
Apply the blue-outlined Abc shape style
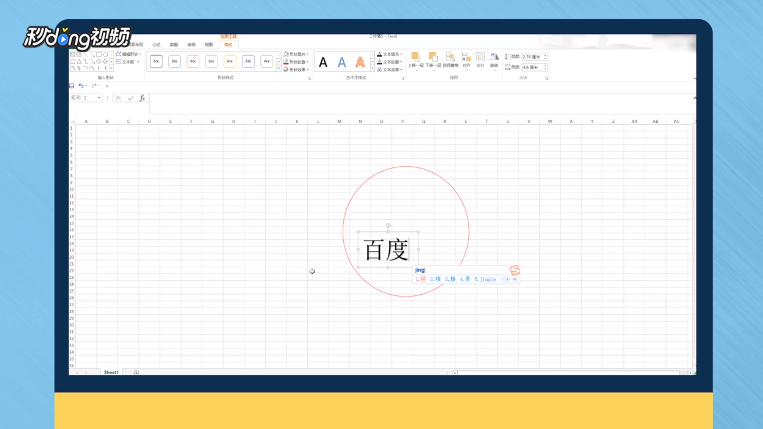coord(175,62)
